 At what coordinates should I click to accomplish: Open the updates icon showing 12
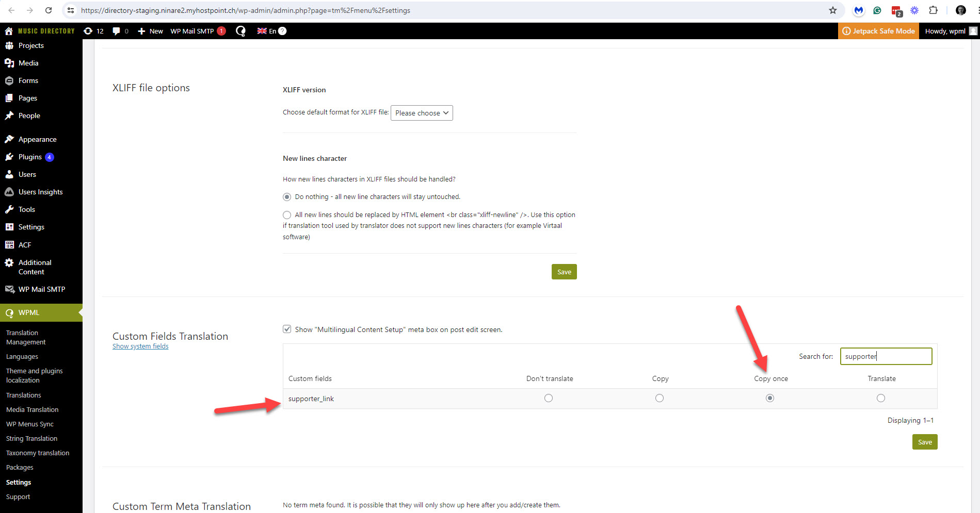tap(93, 31)
